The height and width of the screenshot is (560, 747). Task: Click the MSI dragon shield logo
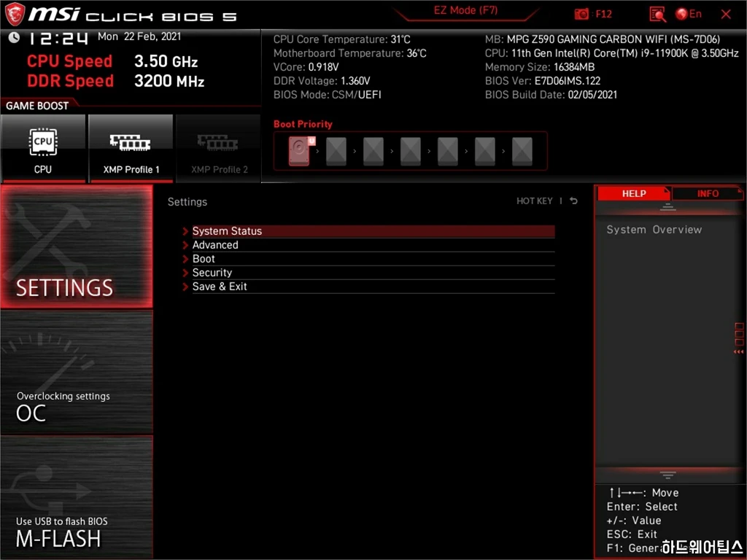tap(15, 14)
